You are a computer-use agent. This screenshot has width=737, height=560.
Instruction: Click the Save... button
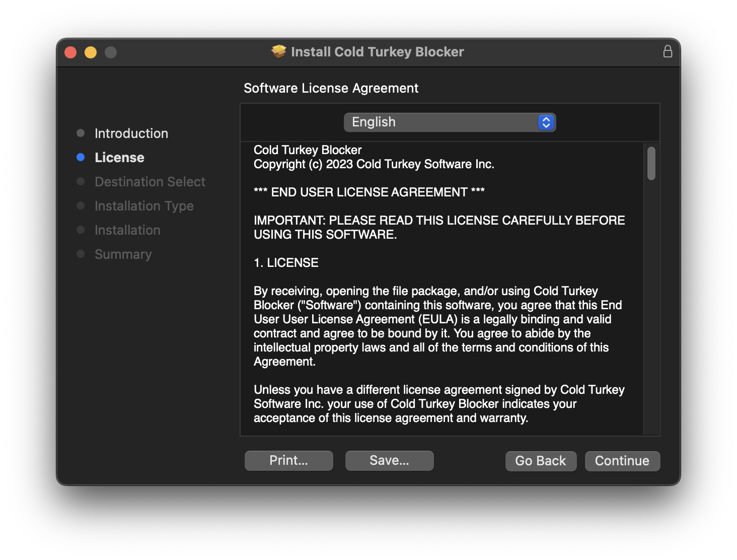390,461
